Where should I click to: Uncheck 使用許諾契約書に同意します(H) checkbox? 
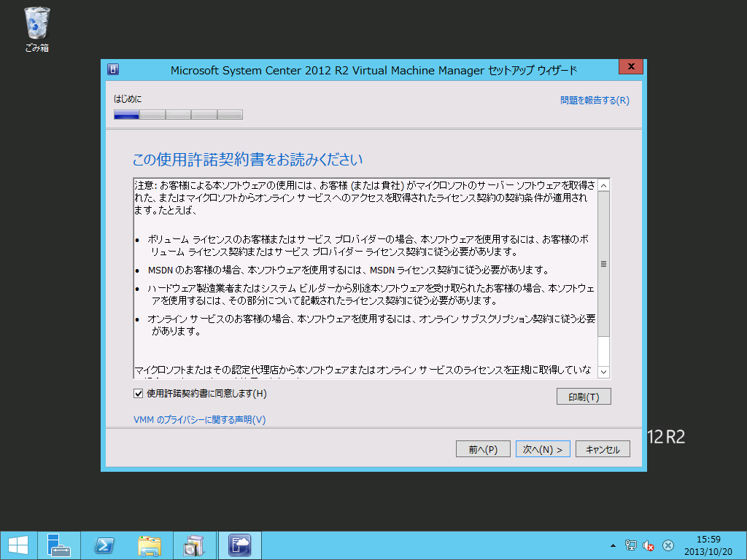tap(138, 394)
